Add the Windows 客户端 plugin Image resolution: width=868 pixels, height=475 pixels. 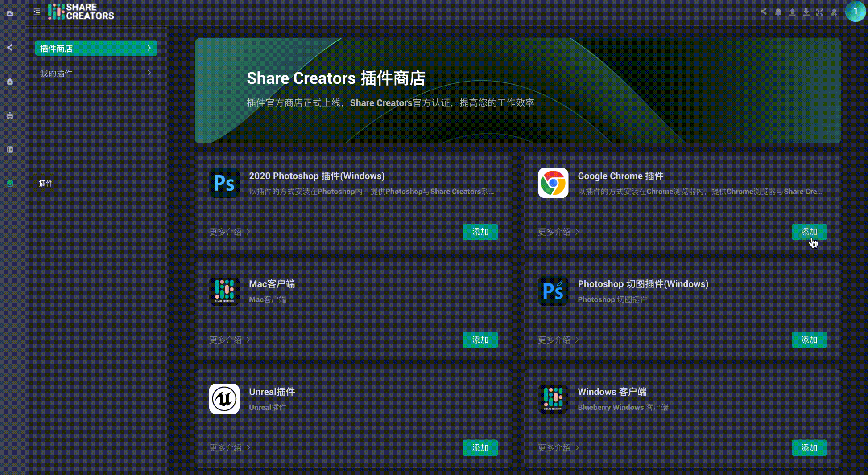click(809, 447)
